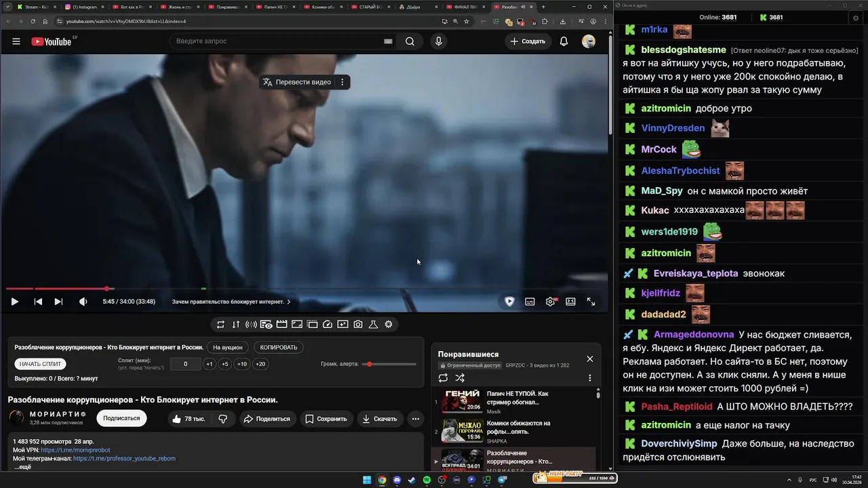
Task: Click the loop icon in the enhancer toolbar
Action: click(x=220, y=325)
